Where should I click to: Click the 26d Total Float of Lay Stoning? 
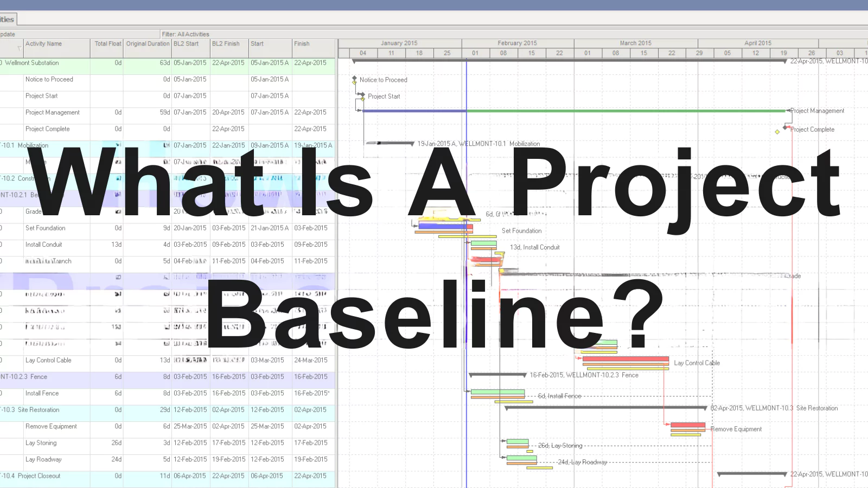(116, 443)
